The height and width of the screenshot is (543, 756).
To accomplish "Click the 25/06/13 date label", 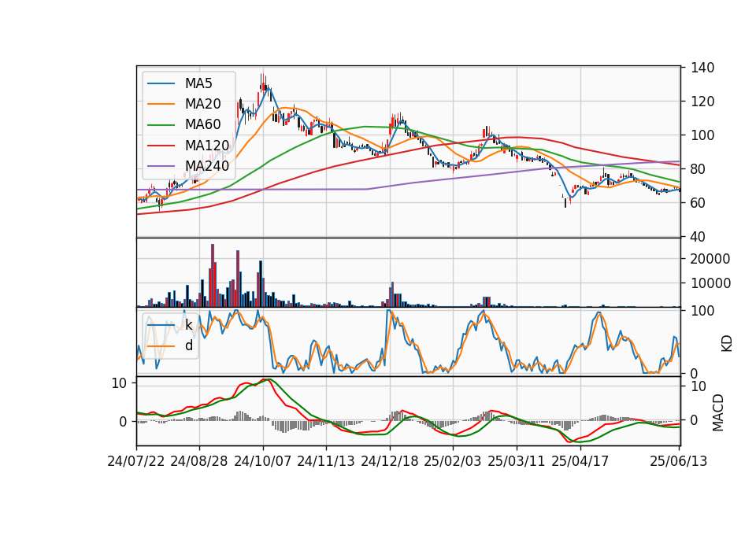I will [679, 462].
